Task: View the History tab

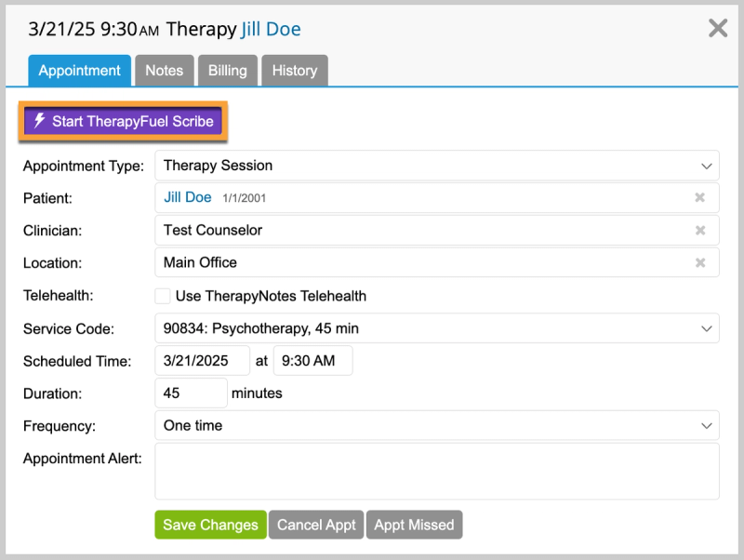Action: coord(294,70)
